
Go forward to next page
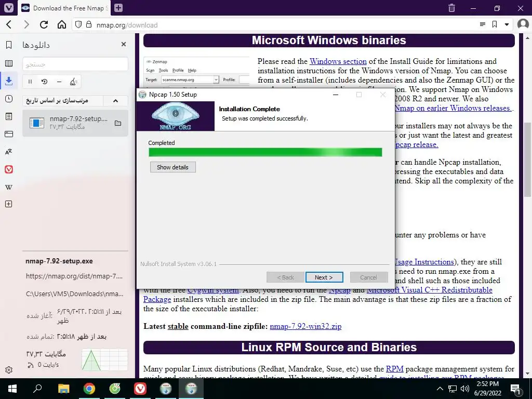coord(26,24)
